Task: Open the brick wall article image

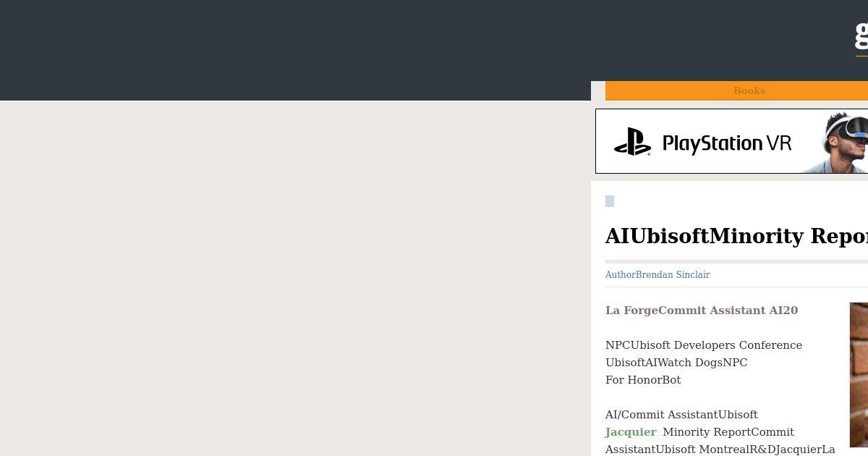Action: pyautogui.click(x=859, y=374)
